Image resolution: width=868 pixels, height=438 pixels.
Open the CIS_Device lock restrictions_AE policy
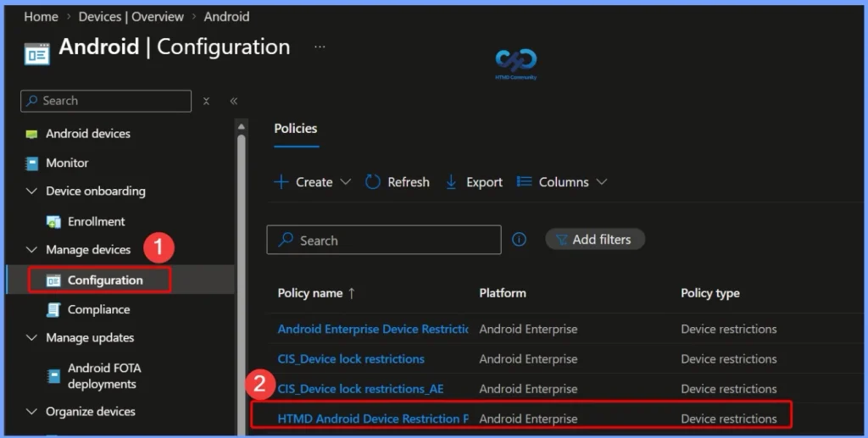click(x=360, y=390)
